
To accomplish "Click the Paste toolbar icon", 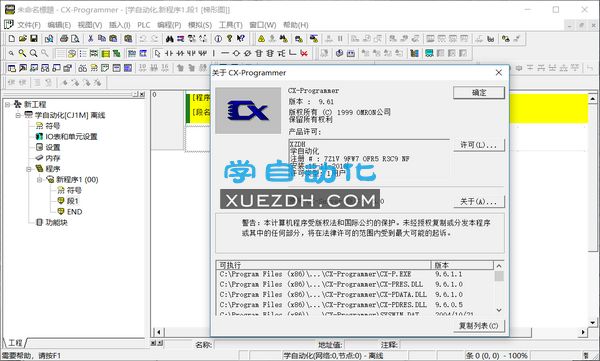I will (x=113, y=39).
